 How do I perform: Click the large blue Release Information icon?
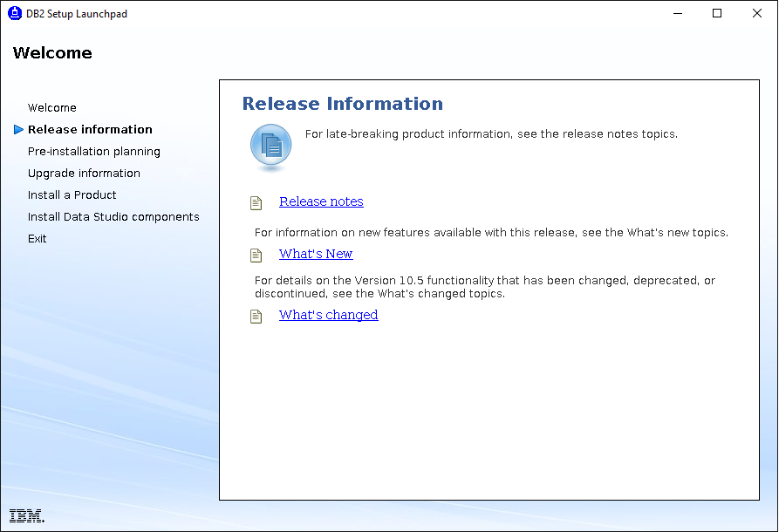pos(271,145)
